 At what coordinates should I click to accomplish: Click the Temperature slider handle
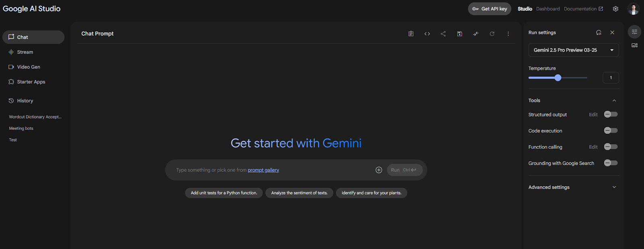click(x=558, y=78)
